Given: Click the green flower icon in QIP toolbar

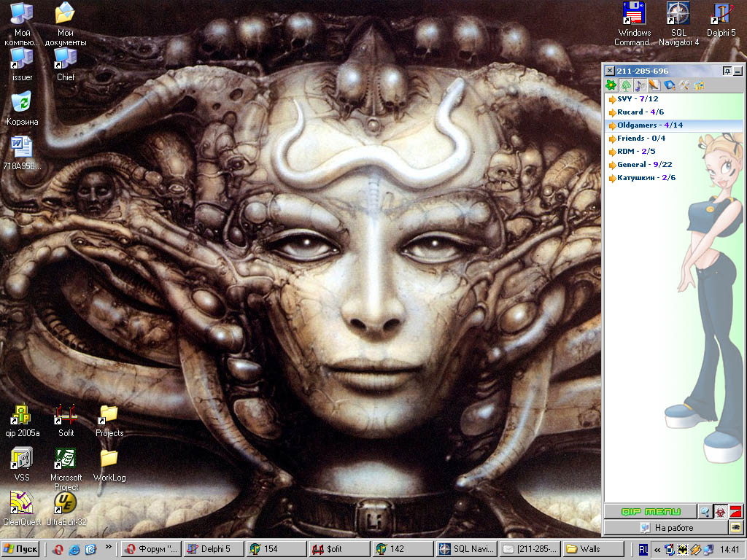Looking at the screenshot, I should 611,85.
